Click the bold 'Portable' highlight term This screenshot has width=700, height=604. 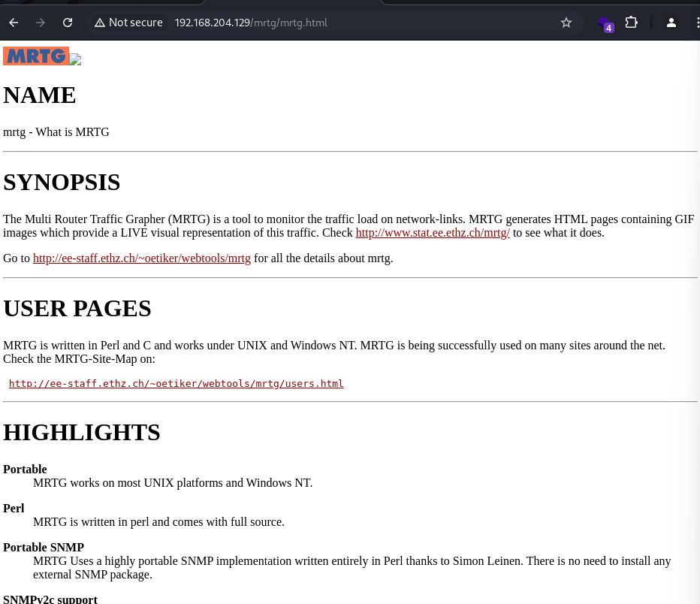pos(25,470)
